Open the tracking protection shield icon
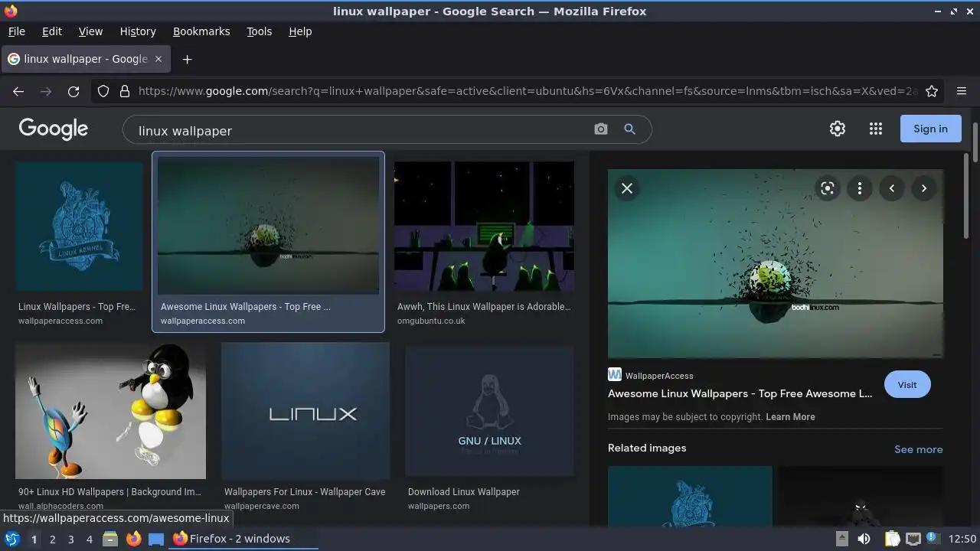The height and width of the screenshot is (551, 980). click(x=103, y=91)
